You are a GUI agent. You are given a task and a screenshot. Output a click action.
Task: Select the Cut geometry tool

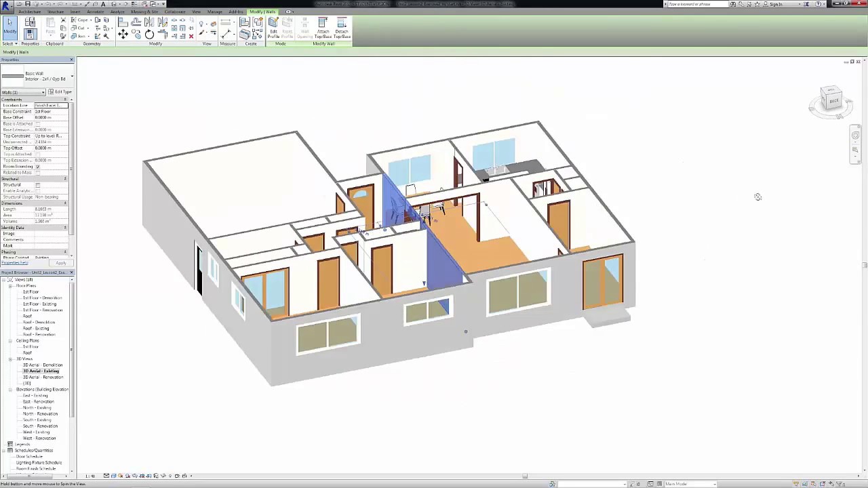tap(77, 26)
